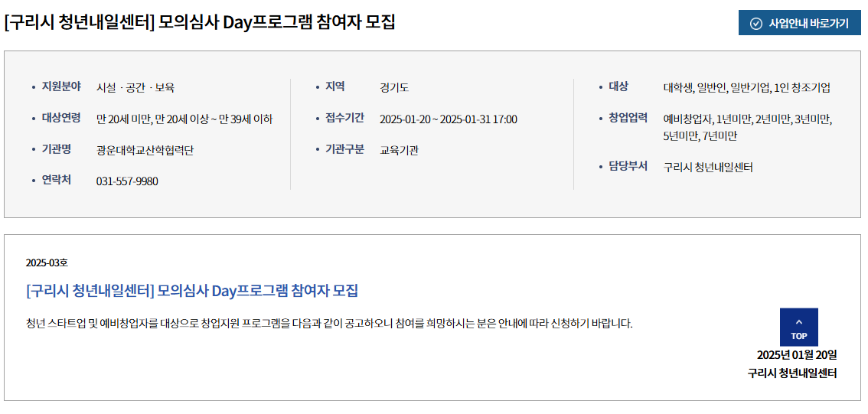The image size is (868, 414).
Task: Click the 경기도 region value
Action: click(394, 87)
